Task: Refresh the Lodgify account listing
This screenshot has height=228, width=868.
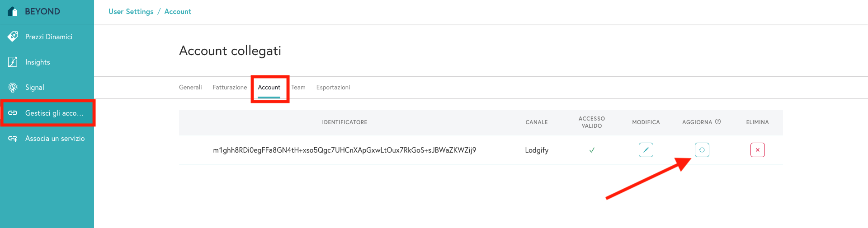Action: [702, 150]
